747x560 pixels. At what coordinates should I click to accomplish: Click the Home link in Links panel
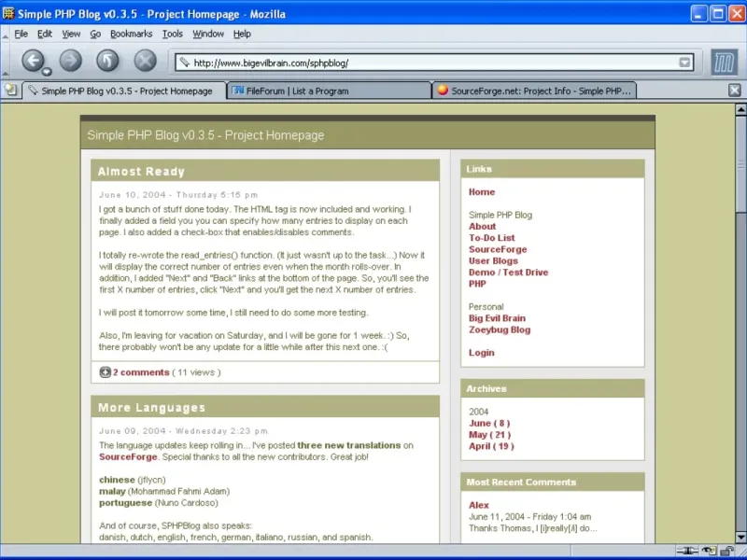pyautogui.click(x=482, y=192)
